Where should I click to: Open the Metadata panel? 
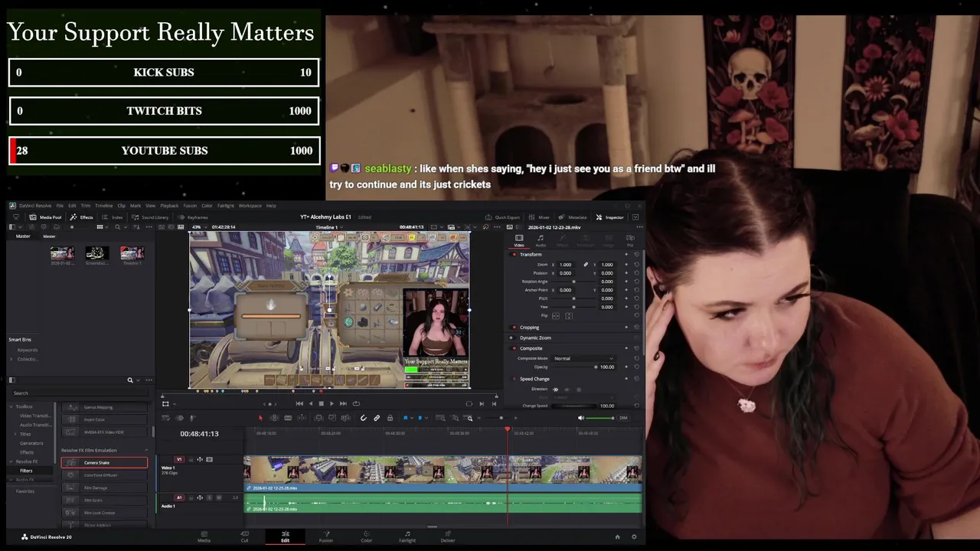pyautogui.click(x=573, y=217)
